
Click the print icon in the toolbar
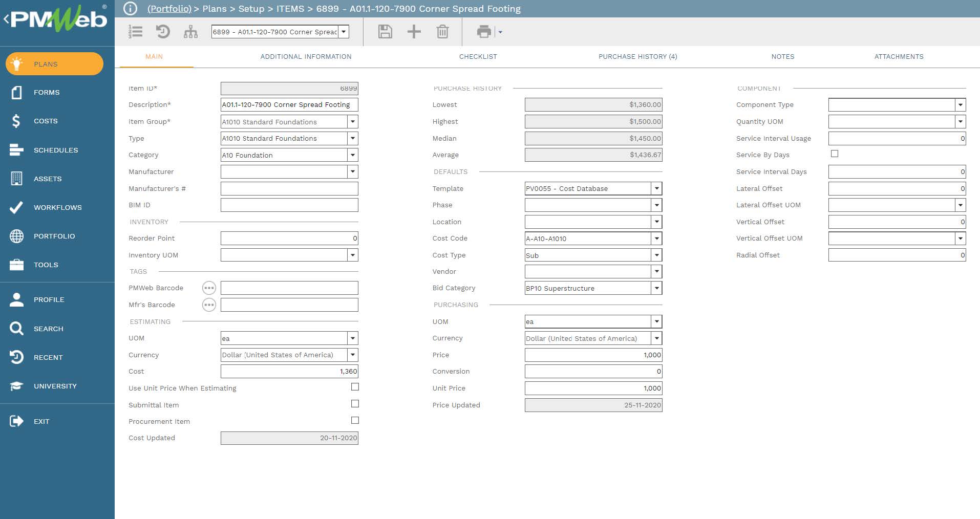coord(484,32)
